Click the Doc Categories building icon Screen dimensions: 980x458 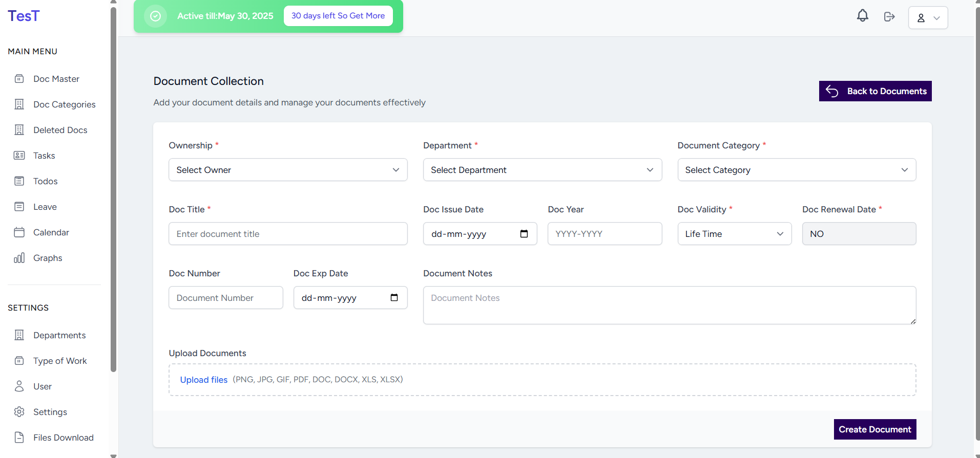tap(19, 104)
